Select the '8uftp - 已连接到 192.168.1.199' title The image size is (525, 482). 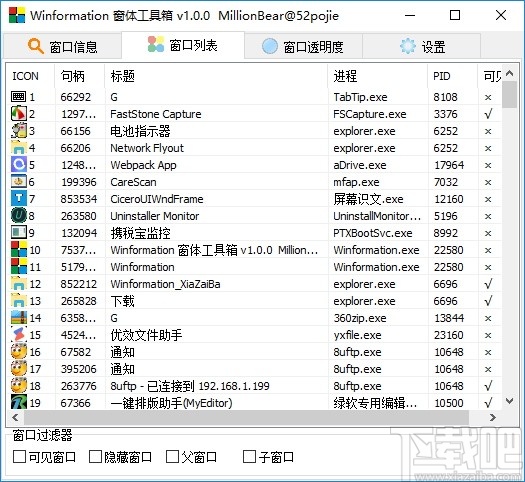click(190, 386)
